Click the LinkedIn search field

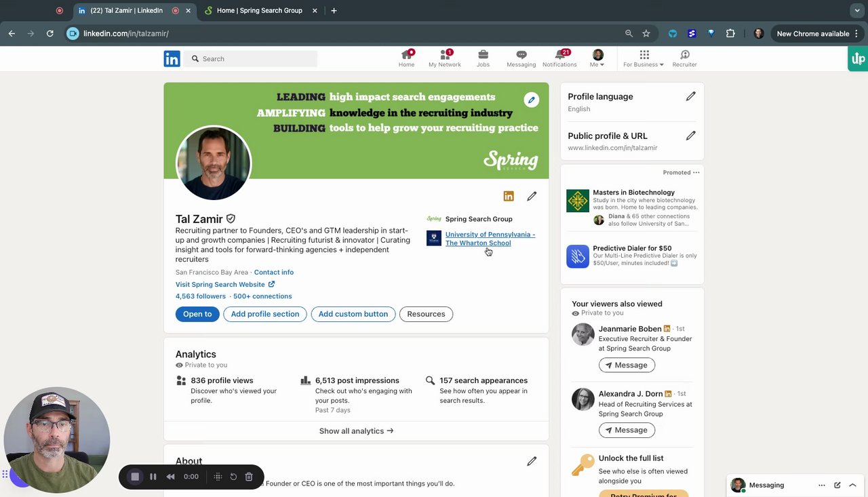pyautogui.click(x=252, y=59)
